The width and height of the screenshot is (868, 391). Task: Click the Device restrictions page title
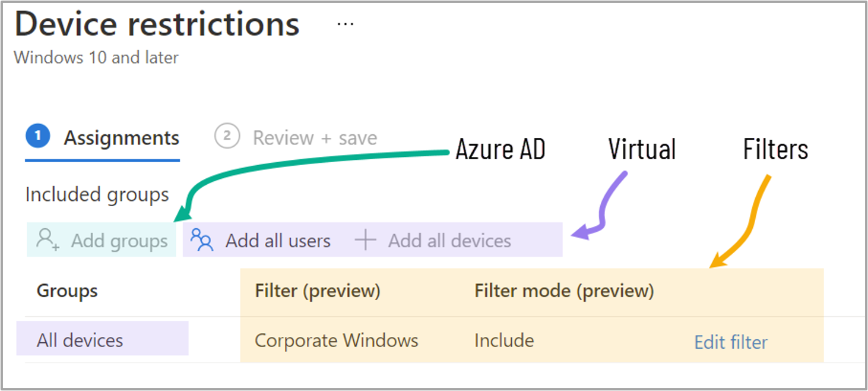point(157,24)
